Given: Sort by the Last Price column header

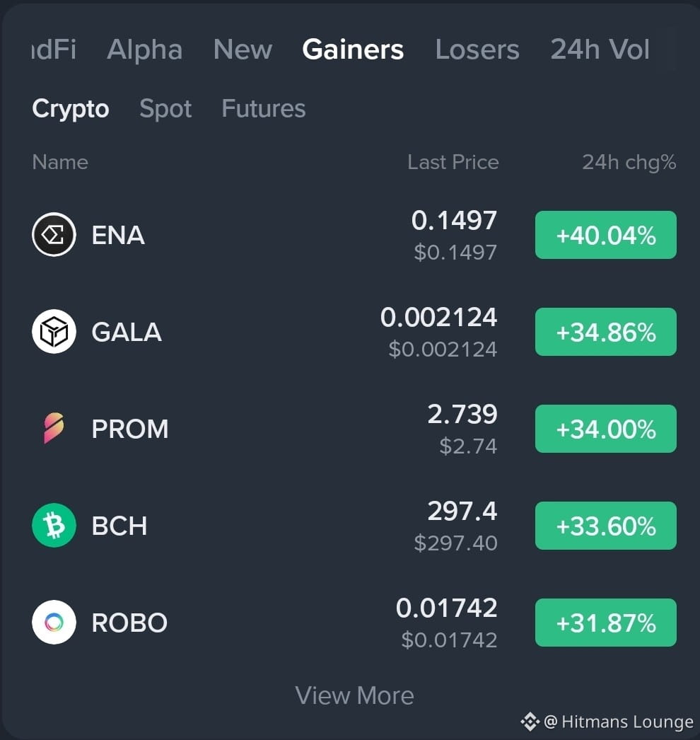Looking at the screenshot, I should click(x=453, y=162).
